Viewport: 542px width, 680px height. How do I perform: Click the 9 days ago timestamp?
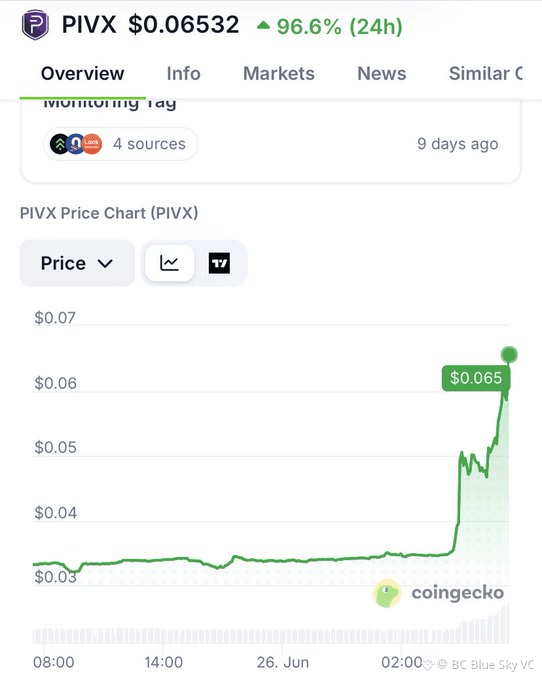click(457, 144)
